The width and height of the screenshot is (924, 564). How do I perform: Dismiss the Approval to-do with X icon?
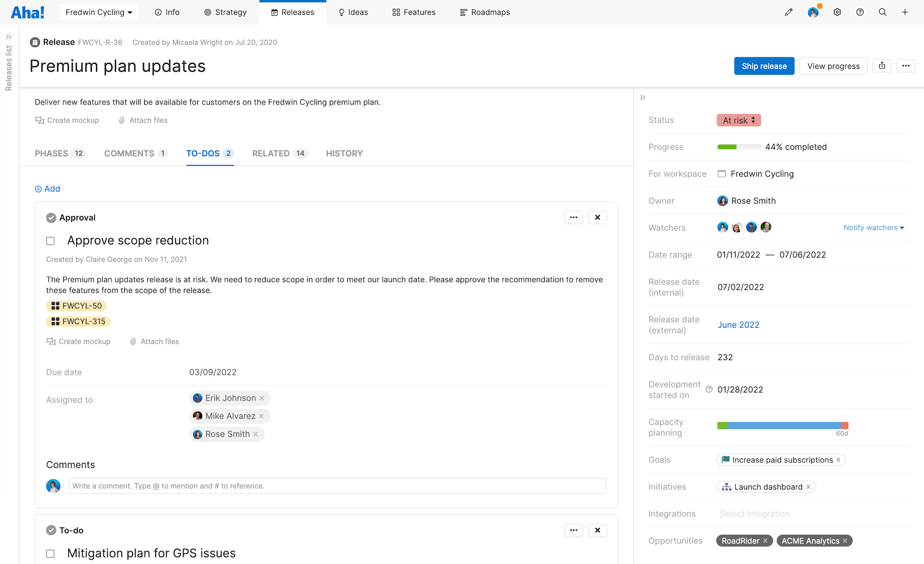597,217
